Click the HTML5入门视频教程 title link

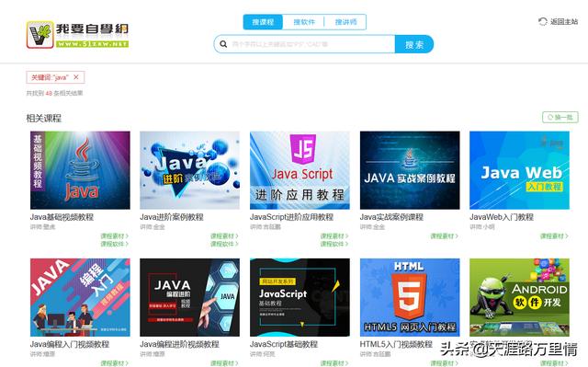[x=396, y=344]
